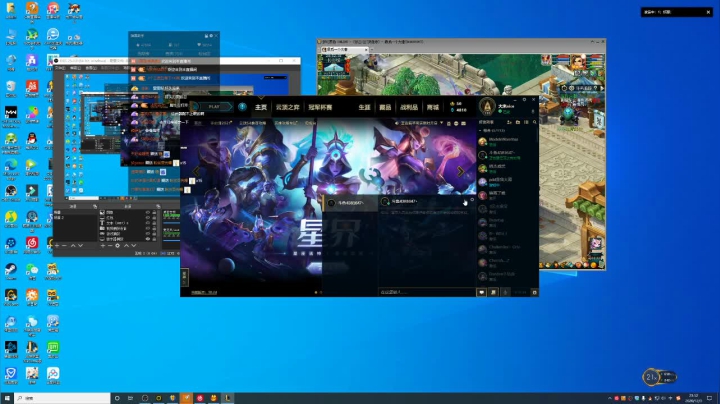Click the floating 21 widget at bottom right
This screenshot has height=404, width=720.
(x=659, y=377)
